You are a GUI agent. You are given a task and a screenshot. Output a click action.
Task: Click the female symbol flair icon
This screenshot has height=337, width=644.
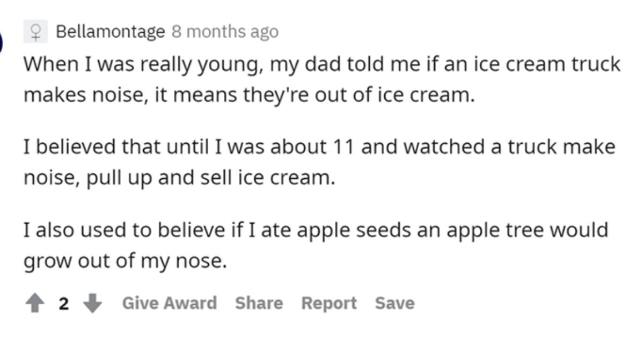coord(36,33)
